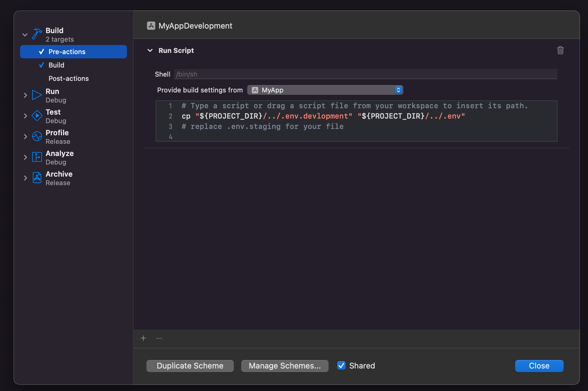This screenshot has width=588, height=391.
Task: Open the build settings MyApp dropdown
Action: pyautogui.click(x=325, y=90)
